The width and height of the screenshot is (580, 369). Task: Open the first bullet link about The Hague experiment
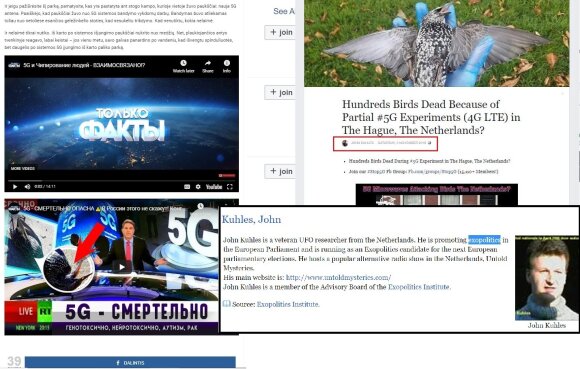click(x=429, y=161)
